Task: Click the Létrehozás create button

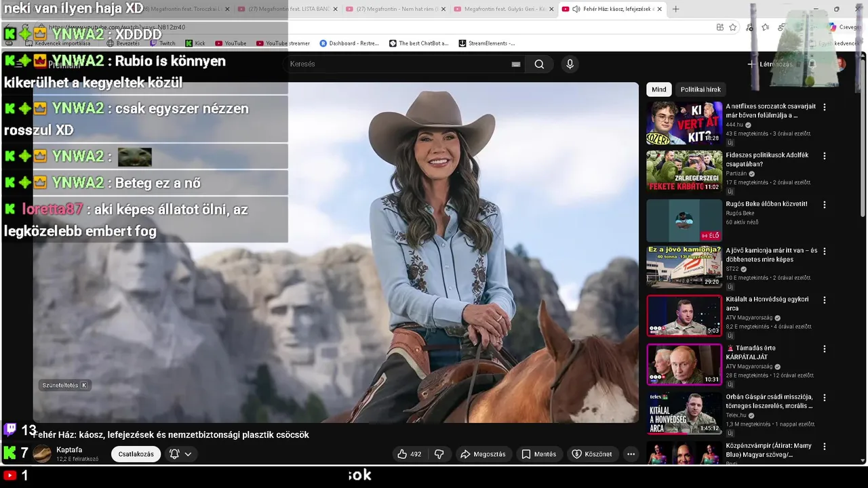Action: [x=770, y=64]
